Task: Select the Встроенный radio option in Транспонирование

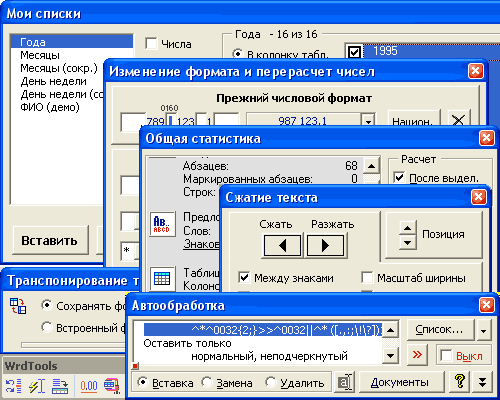Action: point(47,327)
